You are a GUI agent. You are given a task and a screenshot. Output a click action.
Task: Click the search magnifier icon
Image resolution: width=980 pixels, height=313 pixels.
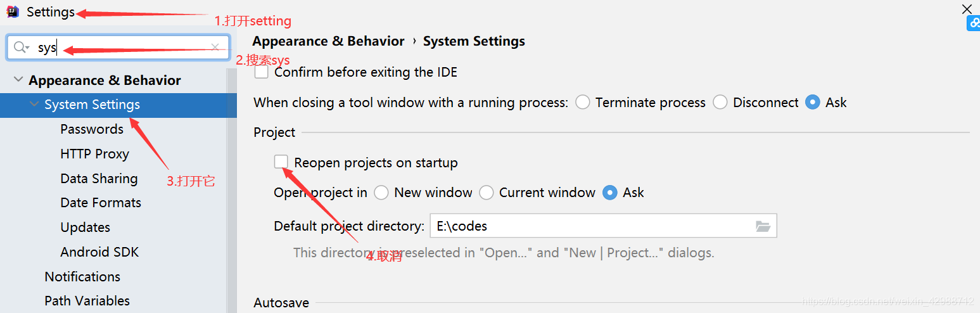(20, 48)
